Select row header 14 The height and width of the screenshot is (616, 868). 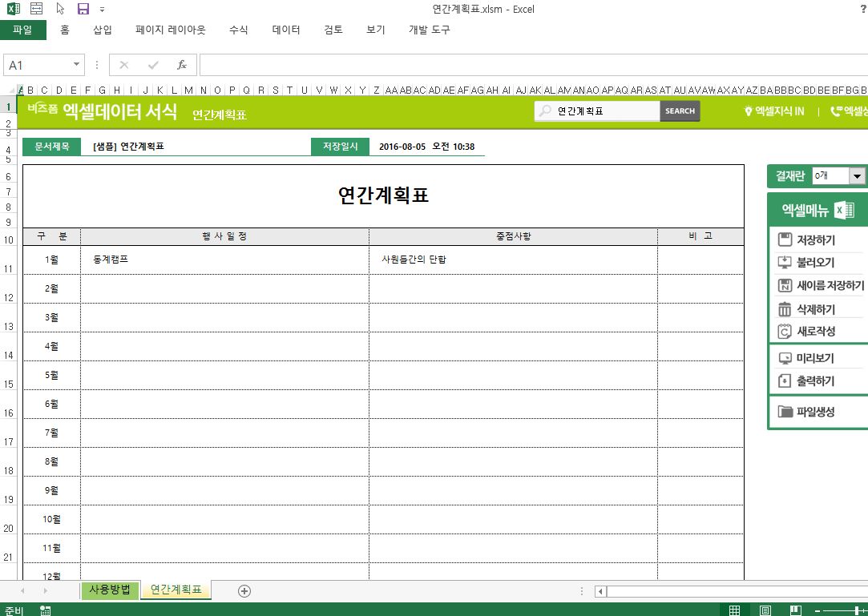[x=8, y=347]
